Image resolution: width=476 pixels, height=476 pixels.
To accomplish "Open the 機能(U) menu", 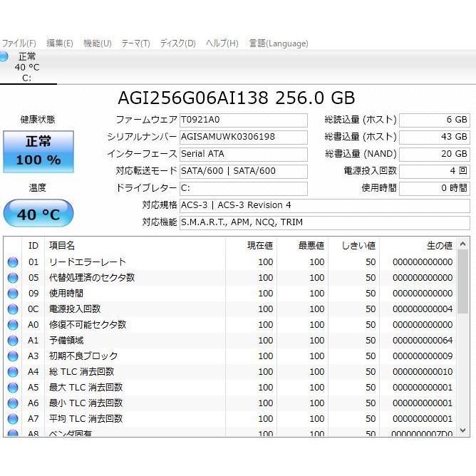I will coord(98,43).
